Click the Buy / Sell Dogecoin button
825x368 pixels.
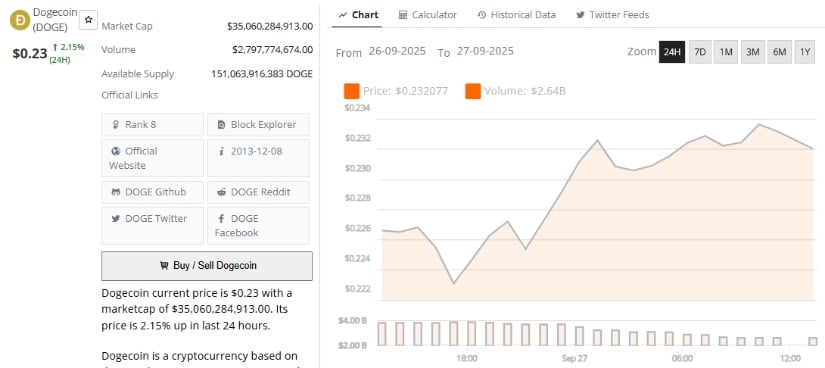207,266
